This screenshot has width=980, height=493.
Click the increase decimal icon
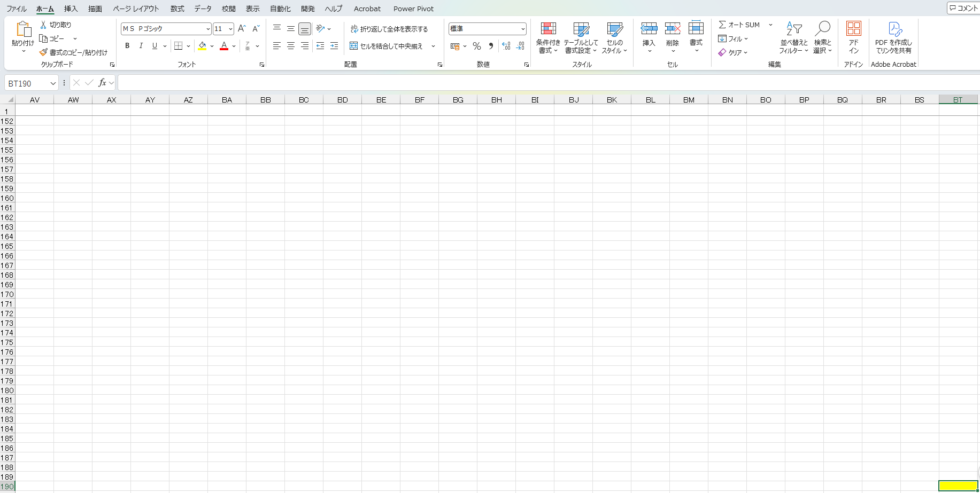pyautogui.click(x=506, y=46)
